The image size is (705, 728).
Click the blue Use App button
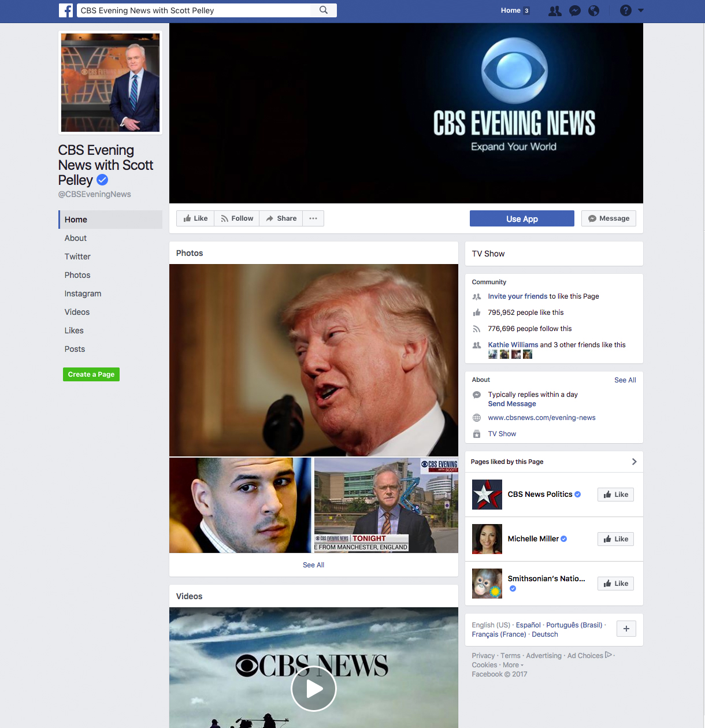point(522,218)
